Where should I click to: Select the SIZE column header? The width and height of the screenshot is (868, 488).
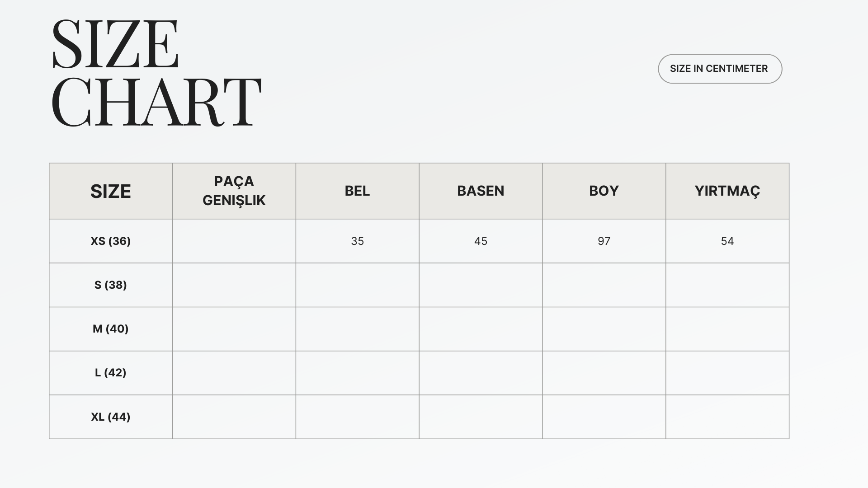point(111,191)
